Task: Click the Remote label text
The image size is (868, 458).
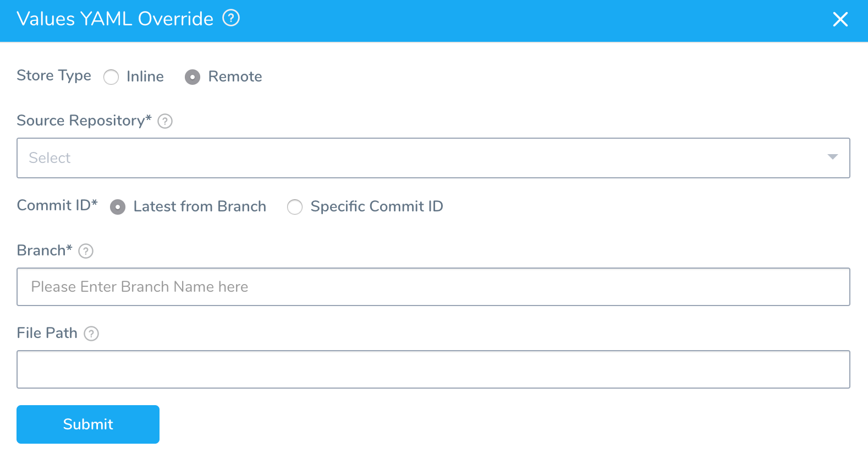Action: 235,77
